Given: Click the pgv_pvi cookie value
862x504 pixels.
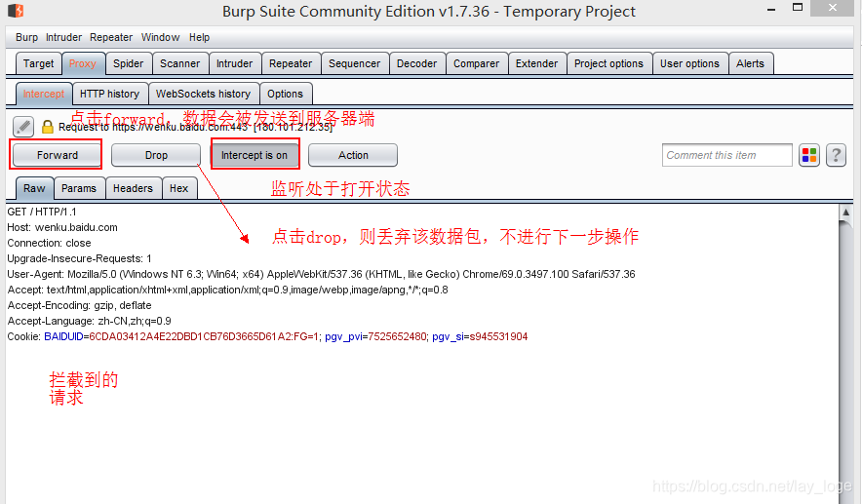Looking at the screenshot, I should (397, 336).
